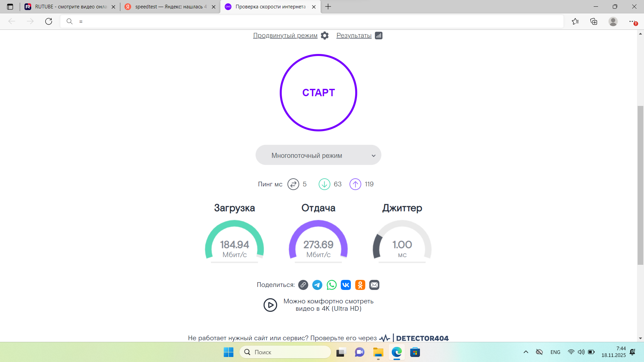Share result via WhatsApp icon
Viewport: 644px width, 362px height.
point(331,285)
